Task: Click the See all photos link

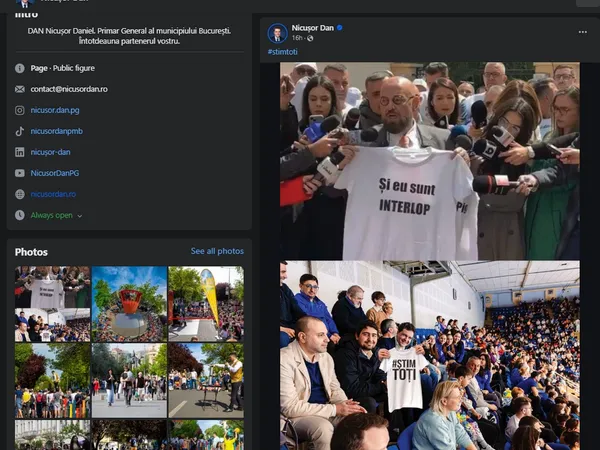Action: (x=217, y=251)
